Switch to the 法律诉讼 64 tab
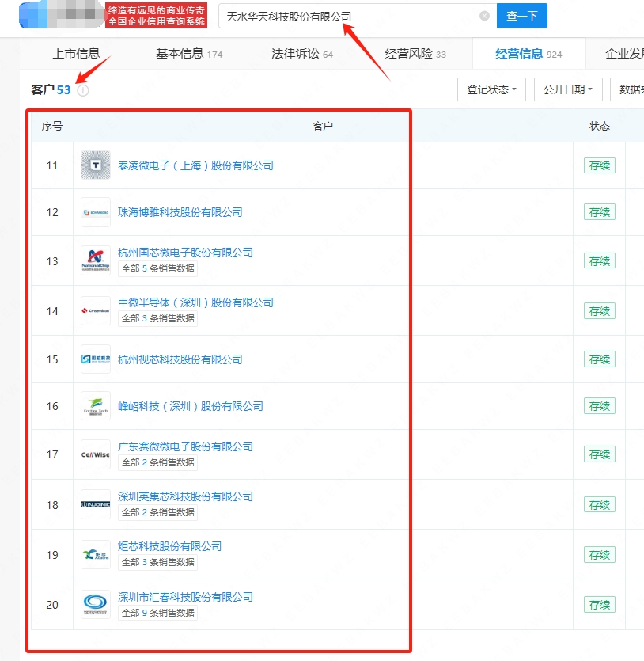 (302, 54)
